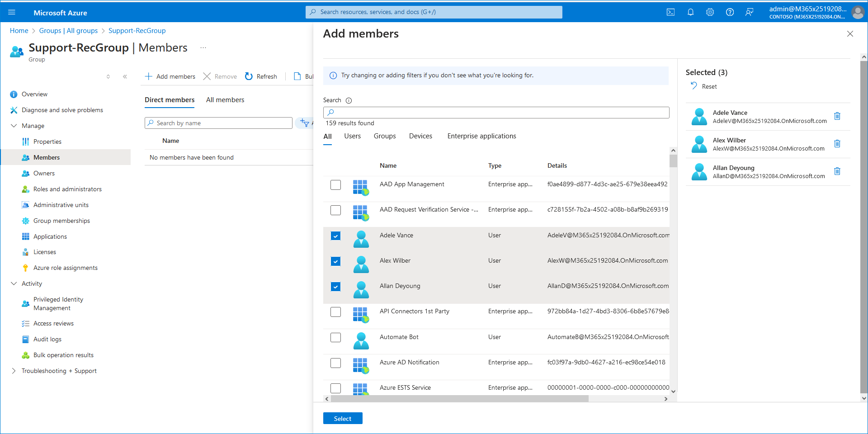Click the more options ellipsis by title
Viewport: 868px width, 434px height.
tap(203, 47)
